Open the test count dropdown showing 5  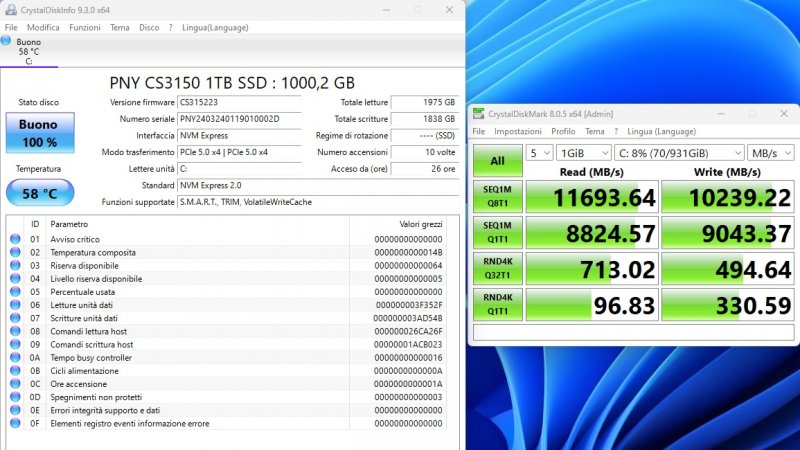click(539, 153)
